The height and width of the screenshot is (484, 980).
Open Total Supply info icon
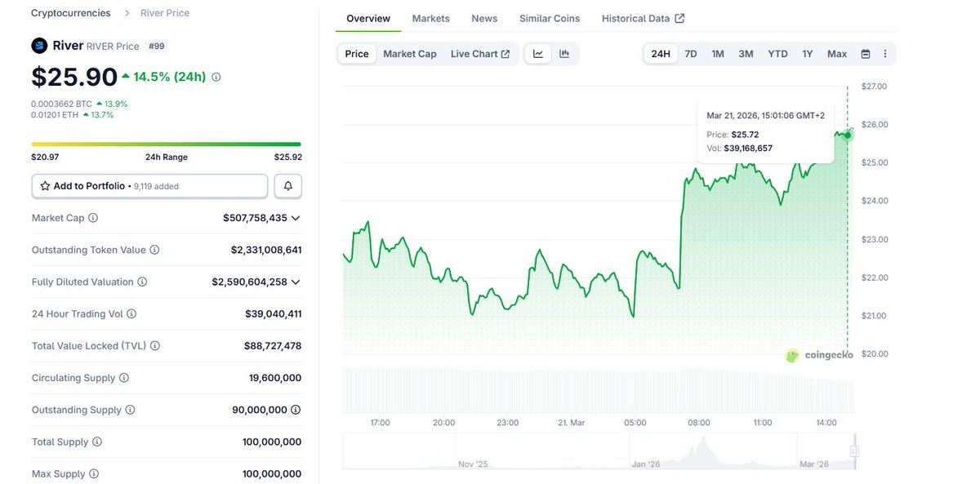point(97,442)
